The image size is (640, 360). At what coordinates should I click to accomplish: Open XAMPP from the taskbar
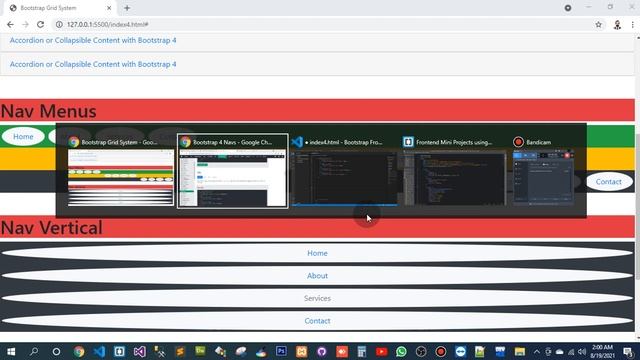click(301, 351)
